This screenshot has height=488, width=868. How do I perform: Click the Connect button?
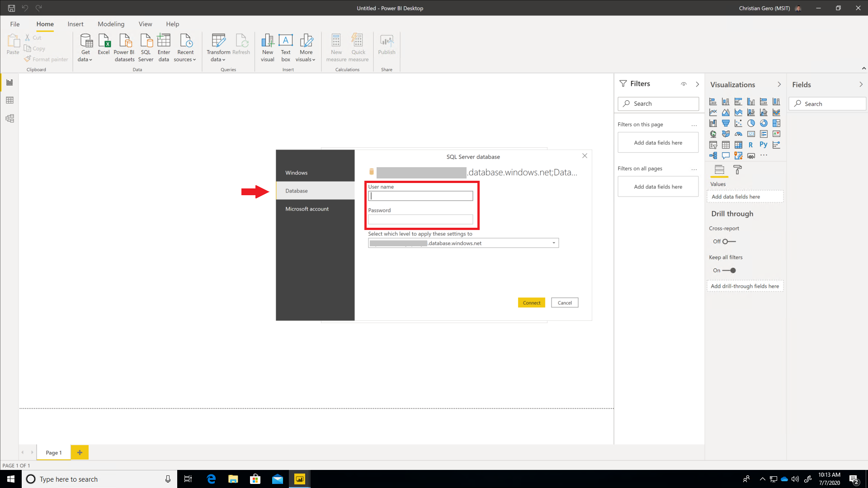click(531, 303)
